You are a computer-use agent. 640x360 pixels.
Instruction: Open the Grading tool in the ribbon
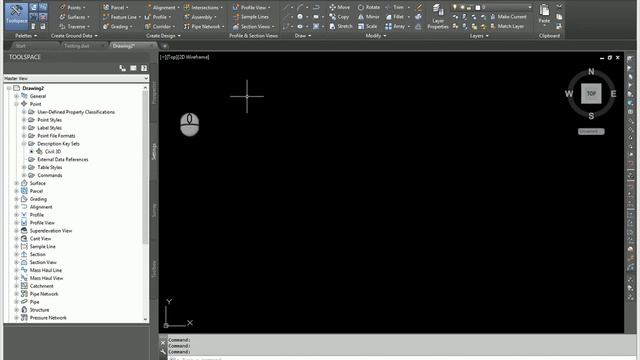(x=118, y=27)
